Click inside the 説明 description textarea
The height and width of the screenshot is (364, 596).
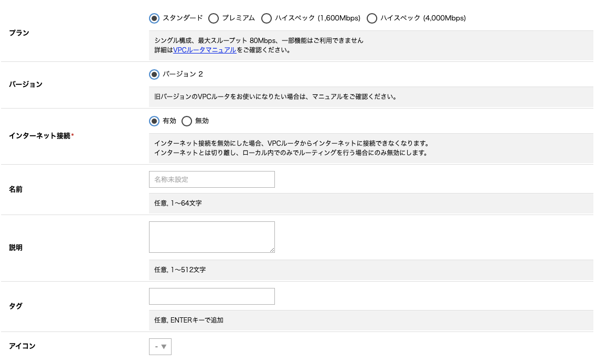212,236
